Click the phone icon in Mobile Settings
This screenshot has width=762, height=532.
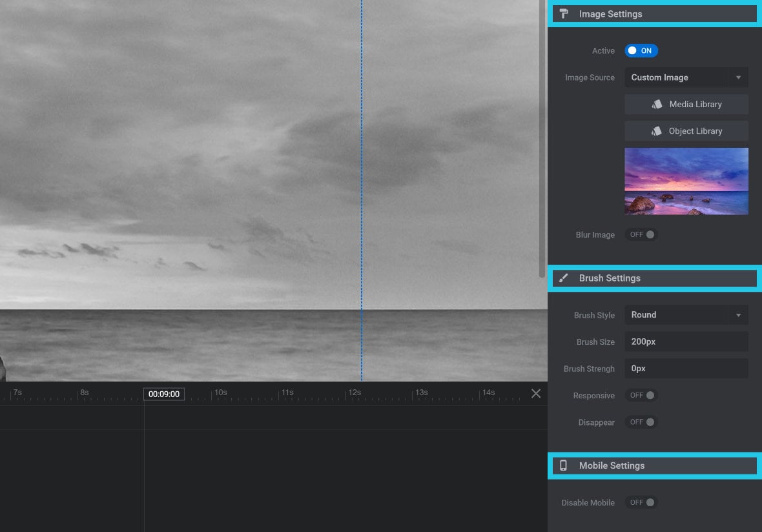point(563,466)
